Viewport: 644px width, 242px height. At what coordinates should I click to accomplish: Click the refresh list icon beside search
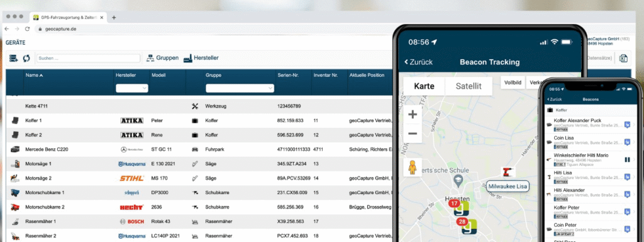[26, 59]
